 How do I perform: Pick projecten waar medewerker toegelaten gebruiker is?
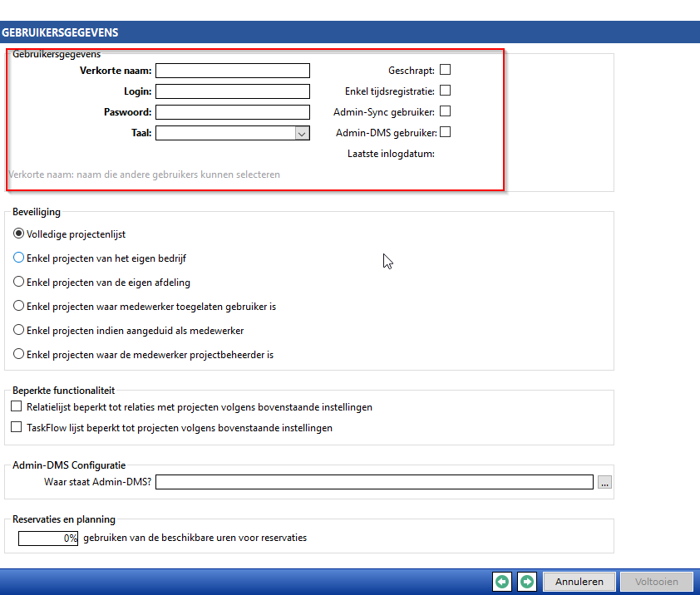click(19, 307)
